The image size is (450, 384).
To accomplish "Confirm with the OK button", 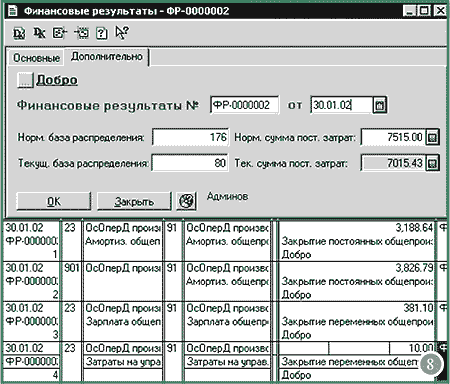I will pos(54,201).
